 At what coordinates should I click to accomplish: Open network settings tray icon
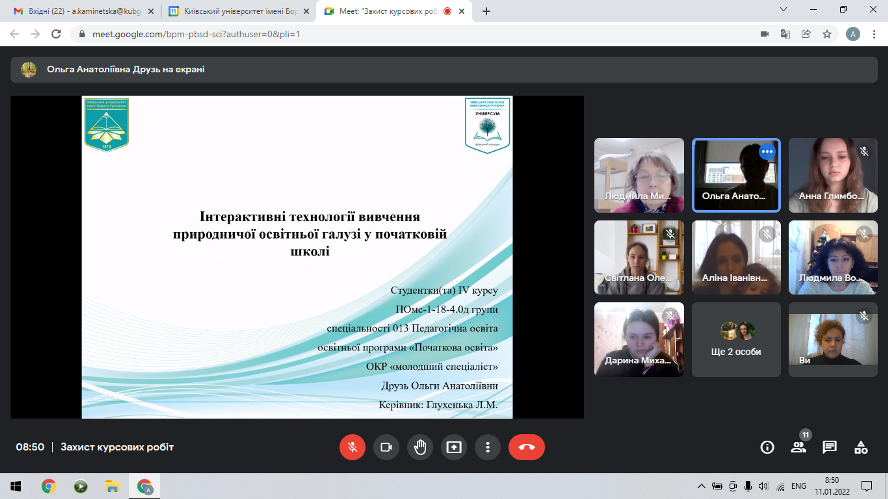click(780, 486)
